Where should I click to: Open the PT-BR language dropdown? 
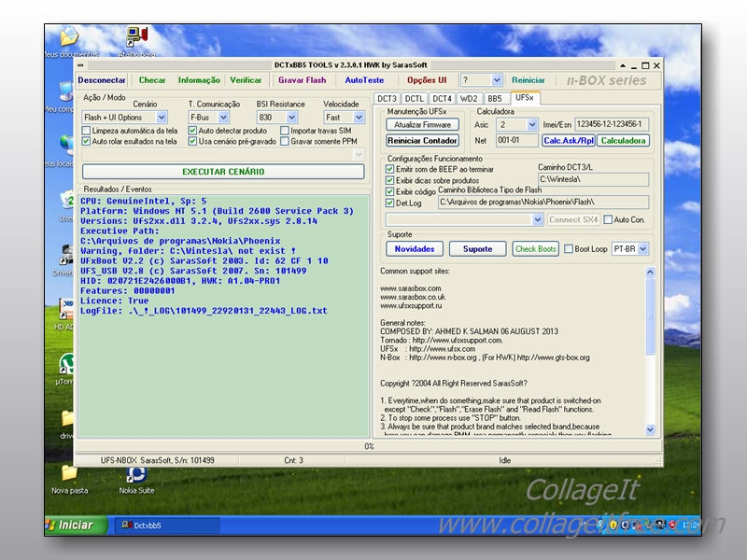[642, 249]
